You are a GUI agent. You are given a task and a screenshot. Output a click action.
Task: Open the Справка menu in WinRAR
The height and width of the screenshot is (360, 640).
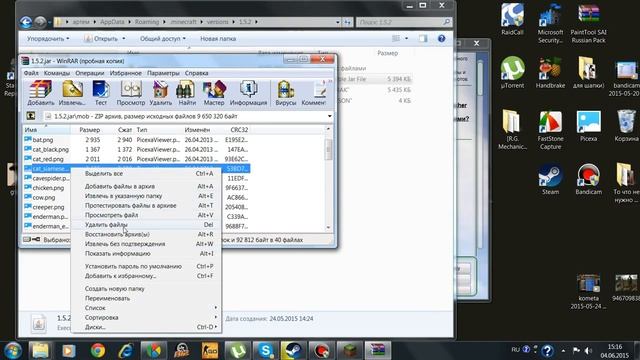(196, 73)
